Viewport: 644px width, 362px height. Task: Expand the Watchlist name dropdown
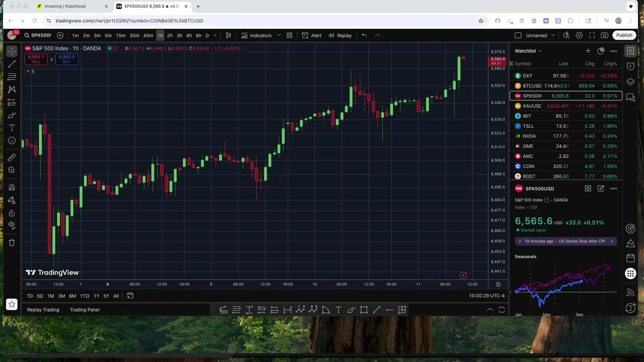coord(528,51)
